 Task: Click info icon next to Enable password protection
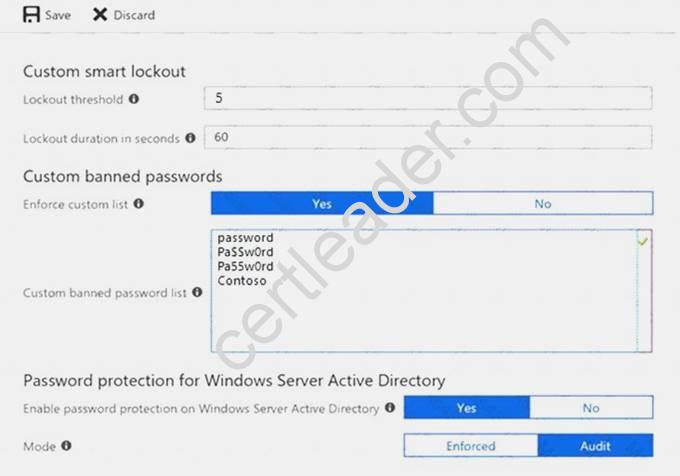[390, 408]
